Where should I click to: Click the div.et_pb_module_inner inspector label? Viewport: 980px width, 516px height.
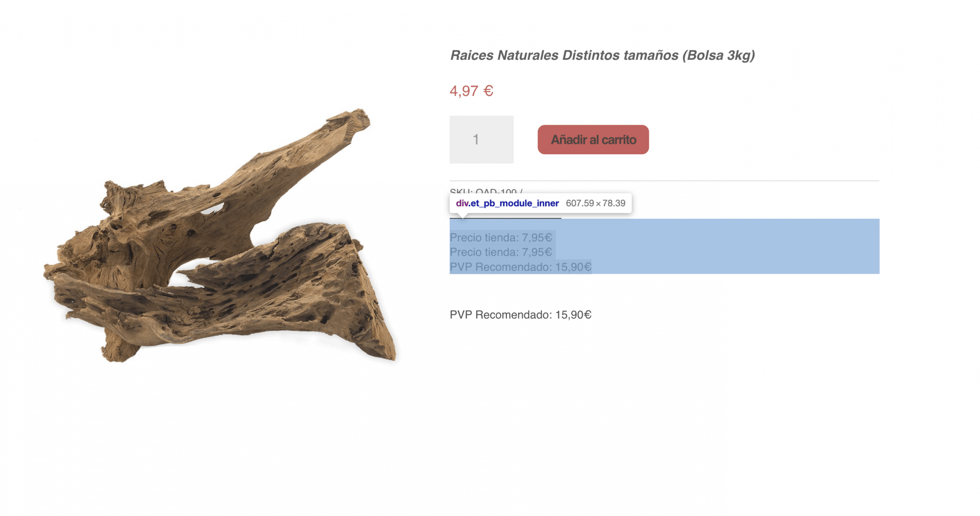point(507,203)
